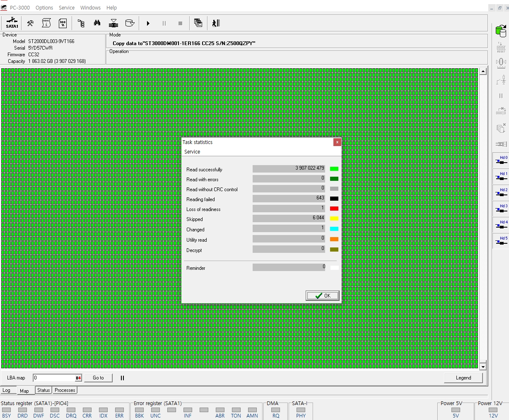The height and width of the screenshot is (420, 509).
Task: Toggle head Hd 0 in sidebar
Action: point(501,161)
